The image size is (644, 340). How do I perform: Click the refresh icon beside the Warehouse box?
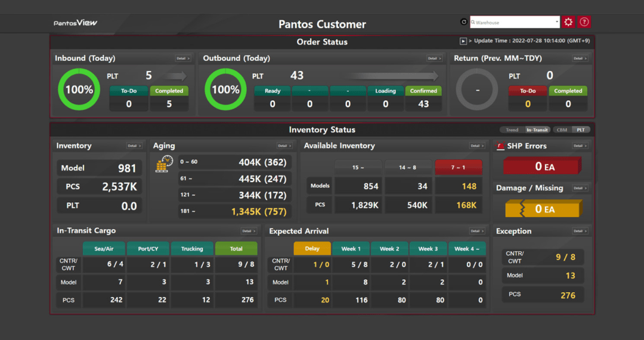(464, 22)
